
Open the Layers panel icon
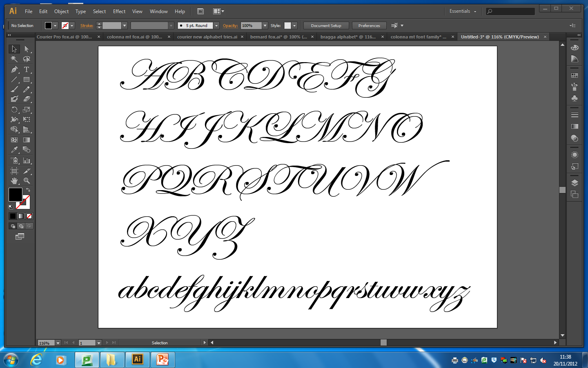[575, 183]
